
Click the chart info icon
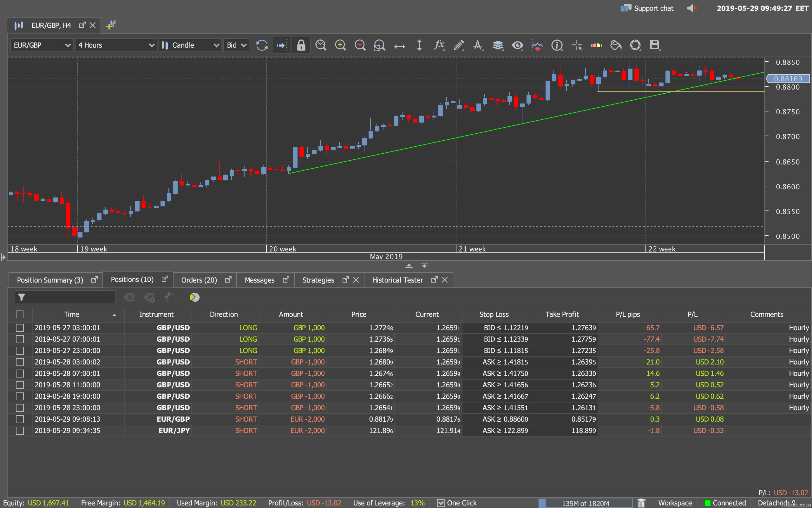point(557,45)
